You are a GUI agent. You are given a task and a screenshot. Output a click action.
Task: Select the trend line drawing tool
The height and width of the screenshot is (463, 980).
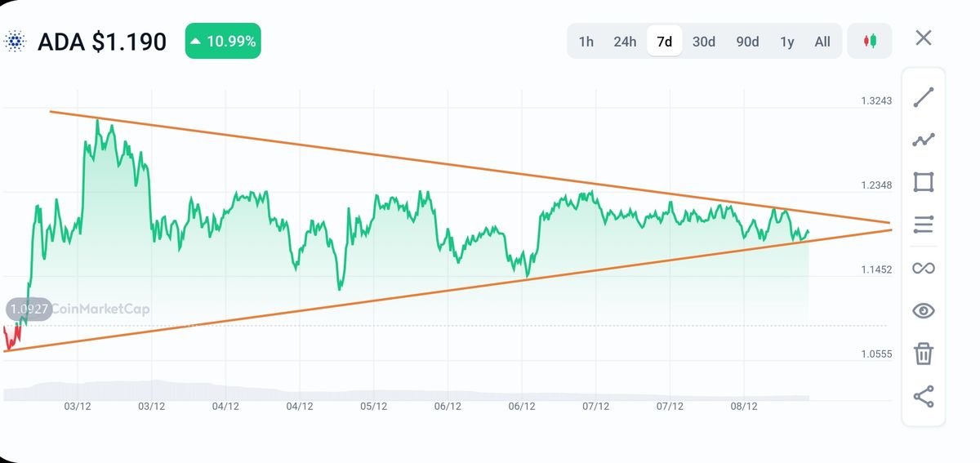coord(924,97)
